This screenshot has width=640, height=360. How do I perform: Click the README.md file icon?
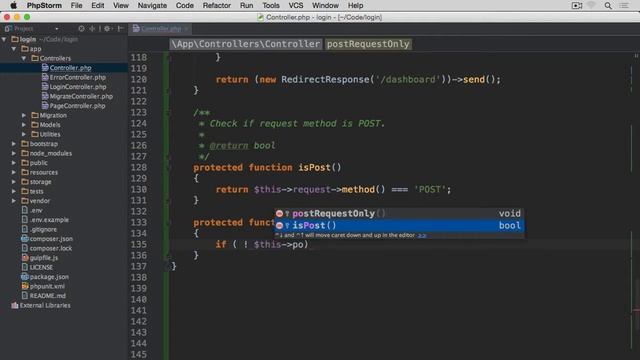25,296
